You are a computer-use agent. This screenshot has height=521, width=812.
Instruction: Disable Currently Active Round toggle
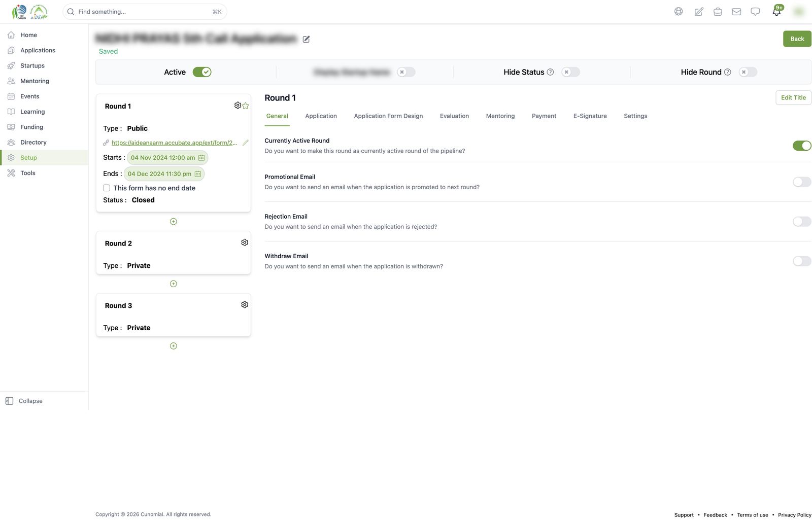tap(802, 146)
